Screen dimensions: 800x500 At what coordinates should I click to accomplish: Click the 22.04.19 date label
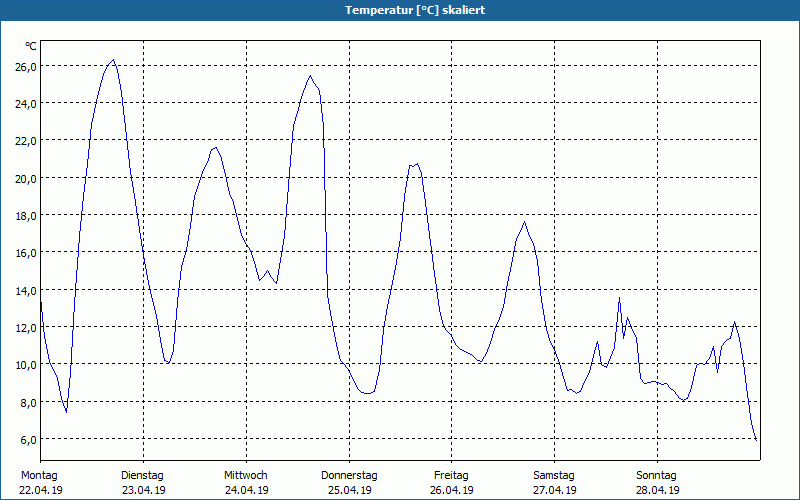(x=40, y=490)
